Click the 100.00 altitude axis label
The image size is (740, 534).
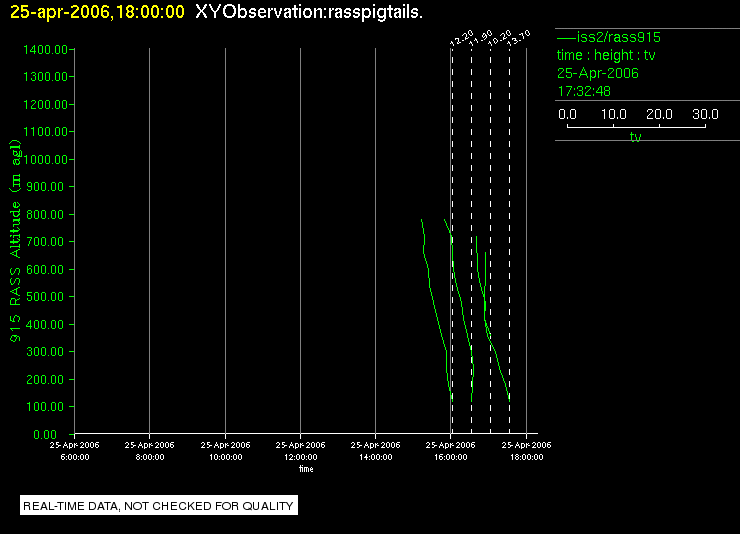[x=45, y=407]
